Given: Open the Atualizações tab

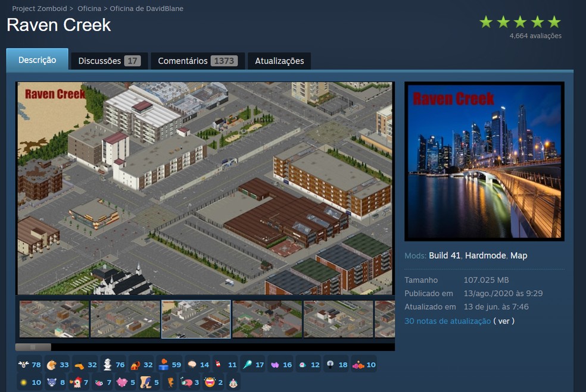Looking at the screenshot, I should coord(279,61).
